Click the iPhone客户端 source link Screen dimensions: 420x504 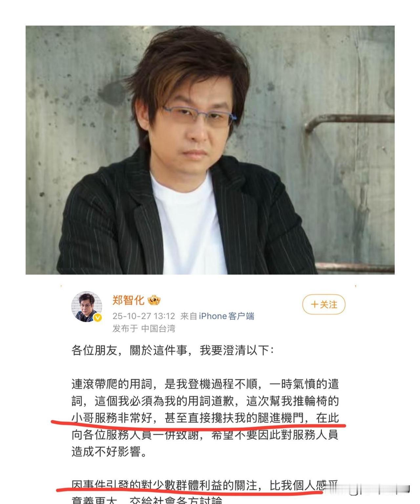tap(226, 316)
